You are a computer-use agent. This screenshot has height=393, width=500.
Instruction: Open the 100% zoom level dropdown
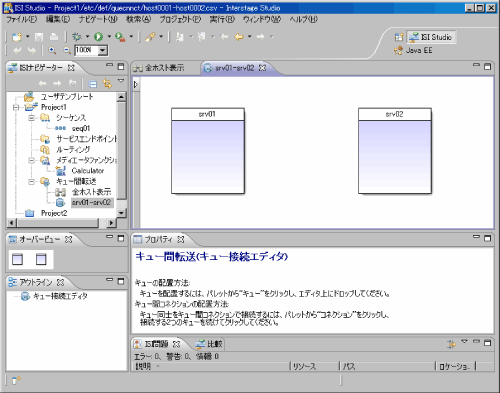point(103,50)
